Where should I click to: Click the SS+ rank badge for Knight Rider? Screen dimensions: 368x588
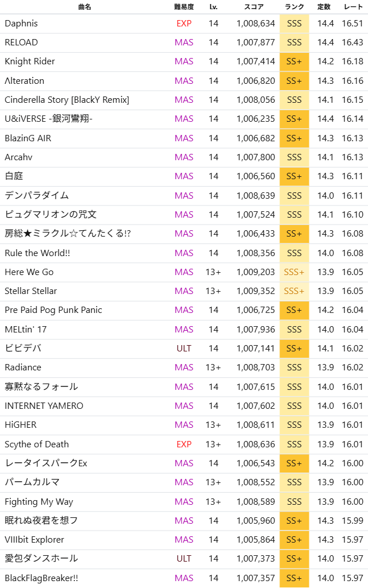point(294,61)
